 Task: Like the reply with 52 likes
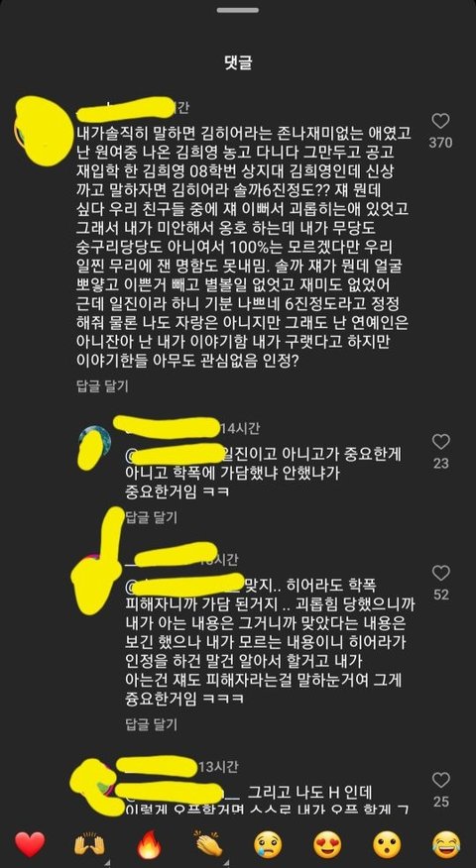coord(440,573)
